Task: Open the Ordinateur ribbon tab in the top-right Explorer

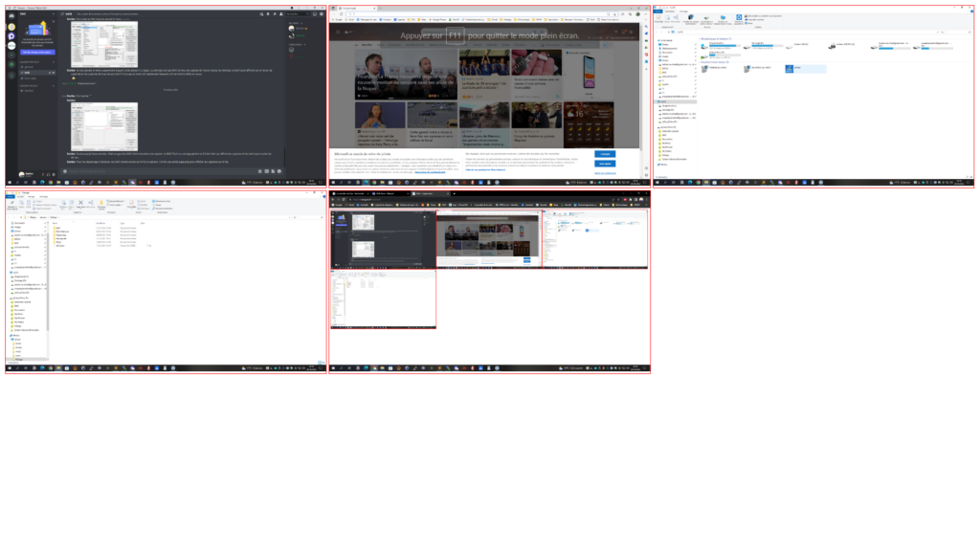Action: tap(670, 11)
